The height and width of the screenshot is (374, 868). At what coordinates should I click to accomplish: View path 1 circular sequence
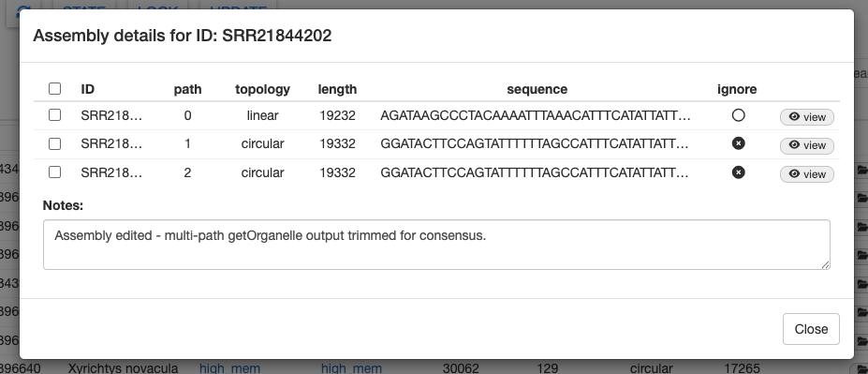(806, 145)
